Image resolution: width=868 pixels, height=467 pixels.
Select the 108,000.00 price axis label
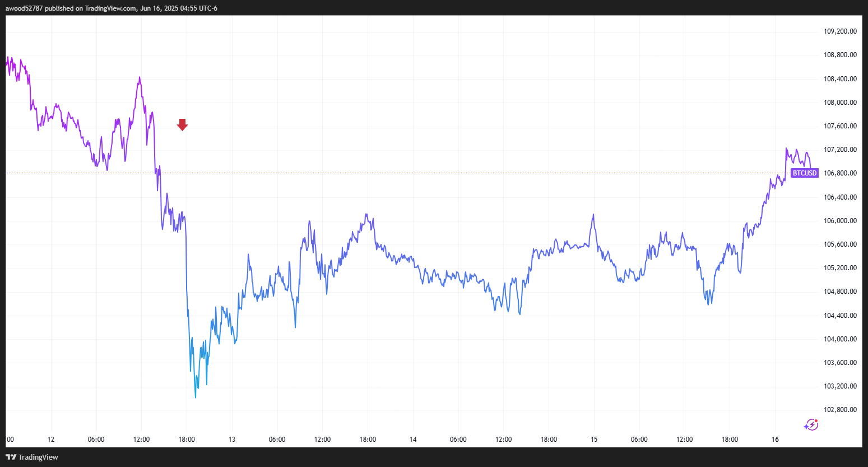pyautogui.click(x=840, y=103)
